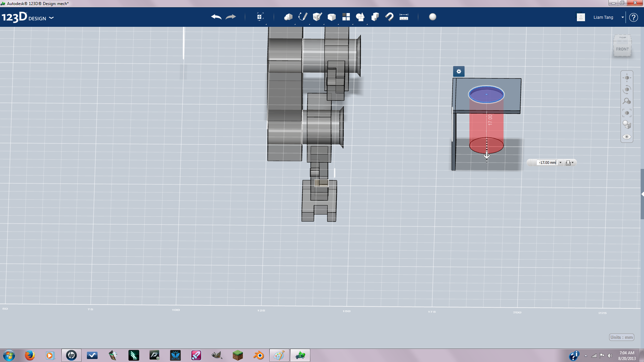
Task: Open the extrude gear settings icon
Action: 459,71
